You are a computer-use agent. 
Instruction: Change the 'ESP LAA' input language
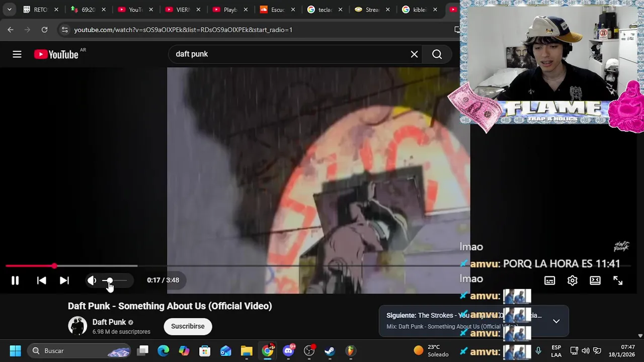(x=556, y=351)
